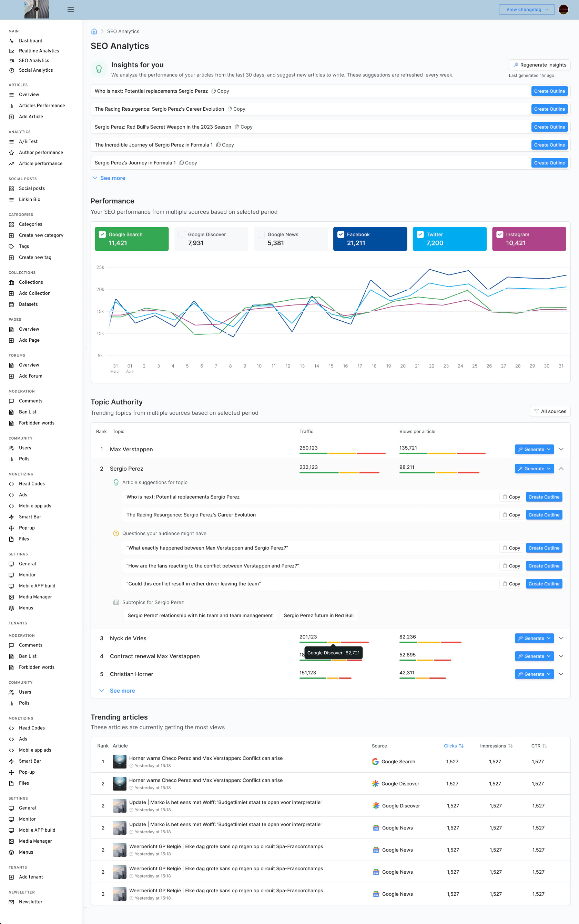Click the home breadcrumb icon
579x924 pixels.
tap(94, 31)
